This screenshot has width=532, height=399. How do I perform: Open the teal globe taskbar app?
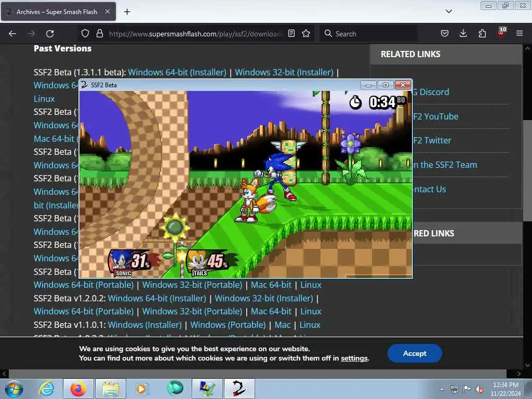pos(175,388)
